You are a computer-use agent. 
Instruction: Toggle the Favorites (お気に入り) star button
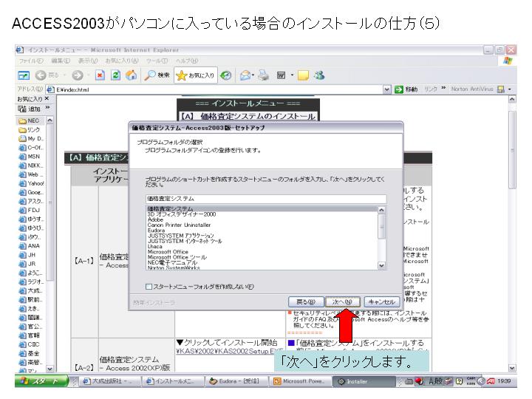click(x=196, y=75)
